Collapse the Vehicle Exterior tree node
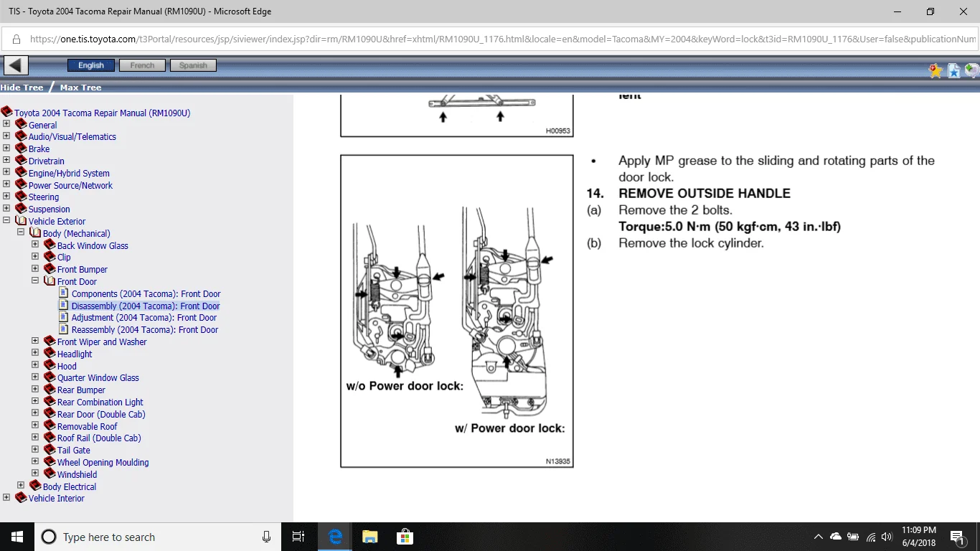The width and height of the screenshot is (980, 551). (x=6, y=221)
